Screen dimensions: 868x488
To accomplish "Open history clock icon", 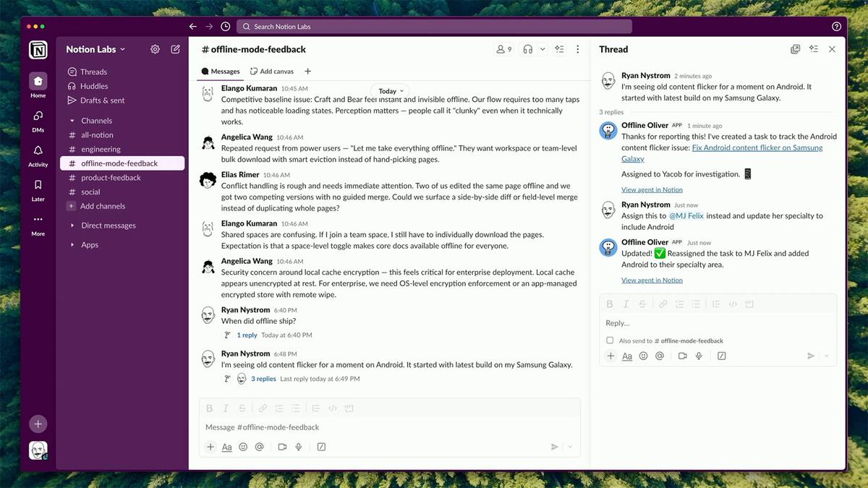I will pyautogui.click(x=226, y=26).
